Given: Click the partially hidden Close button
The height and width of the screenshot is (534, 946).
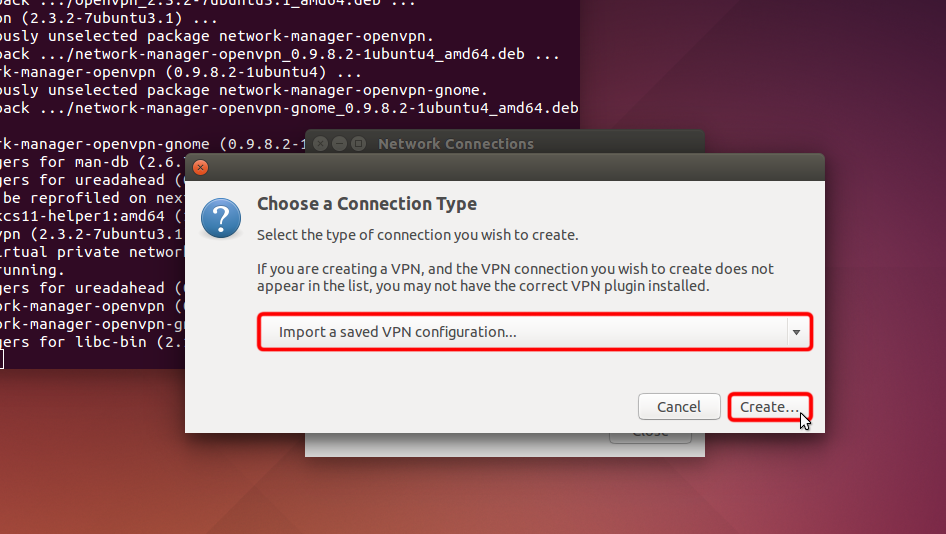Looking at the screenshot, I should coord(650,437).
